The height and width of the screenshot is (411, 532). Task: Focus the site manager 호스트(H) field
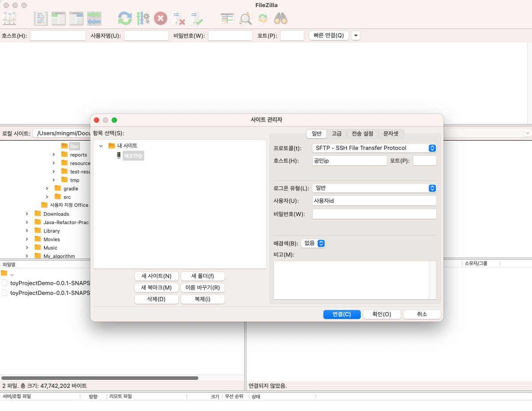pos(350,161)
